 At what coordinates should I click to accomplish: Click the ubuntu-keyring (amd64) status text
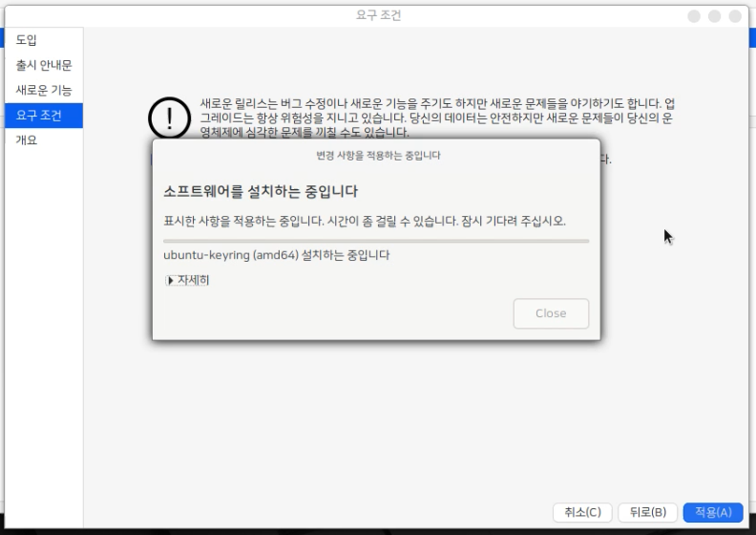coord(277,255)
